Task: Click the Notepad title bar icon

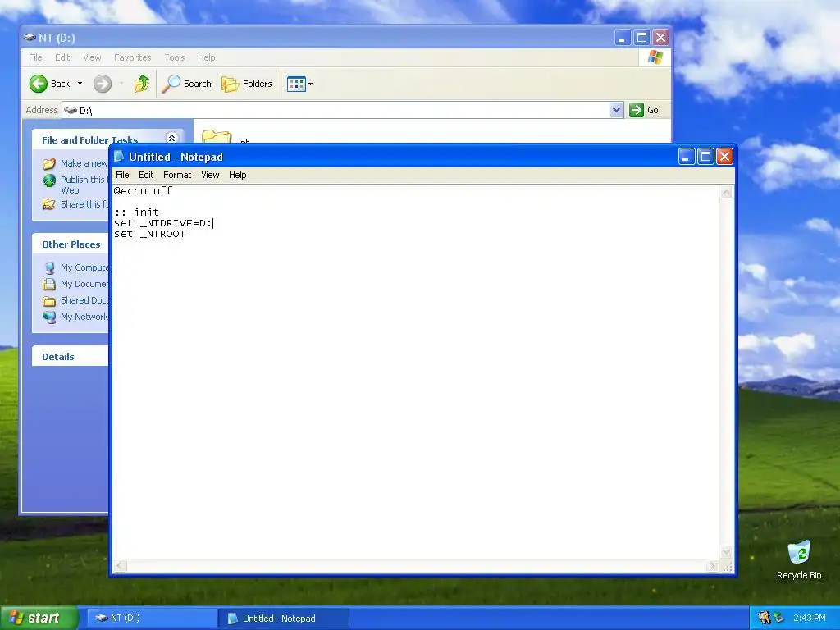Action: click(x=119, y=157)
